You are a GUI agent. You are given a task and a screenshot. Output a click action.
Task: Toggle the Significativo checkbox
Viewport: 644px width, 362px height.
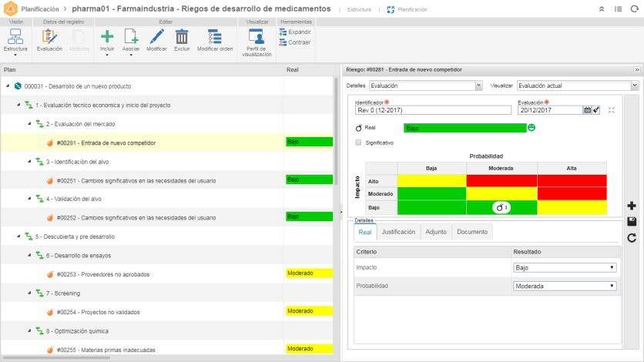click(x=358, y=142)
